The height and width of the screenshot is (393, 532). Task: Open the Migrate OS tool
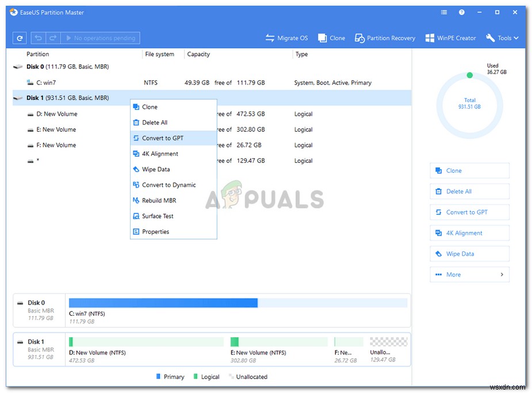[286, 38]
